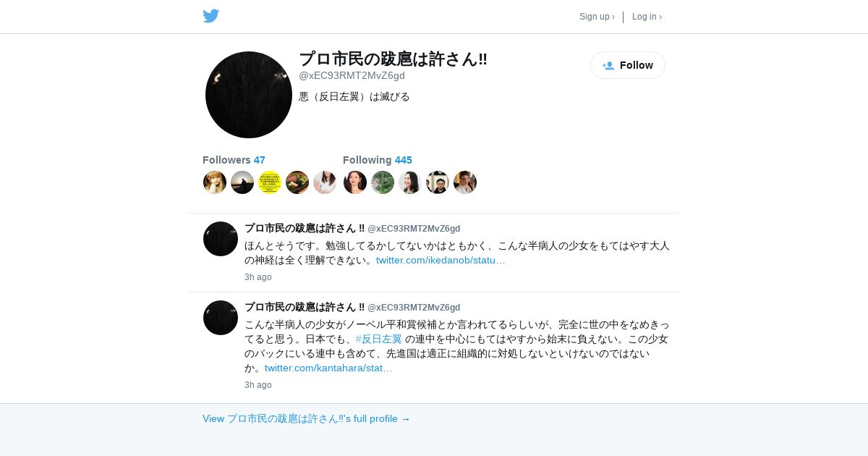Open the twitter.com/ikedanob/statu… link
Screen dimensions: 868x456
tap(441, 260)
